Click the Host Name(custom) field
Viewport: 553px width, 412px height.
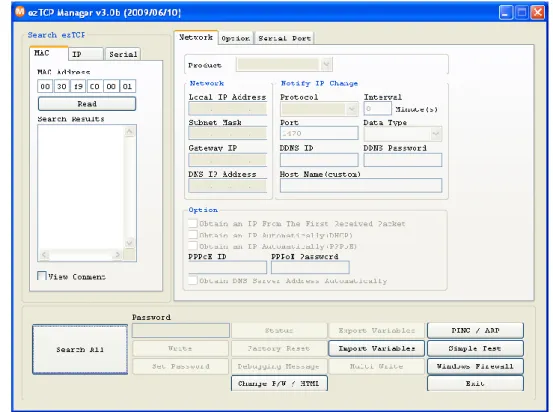361,186
